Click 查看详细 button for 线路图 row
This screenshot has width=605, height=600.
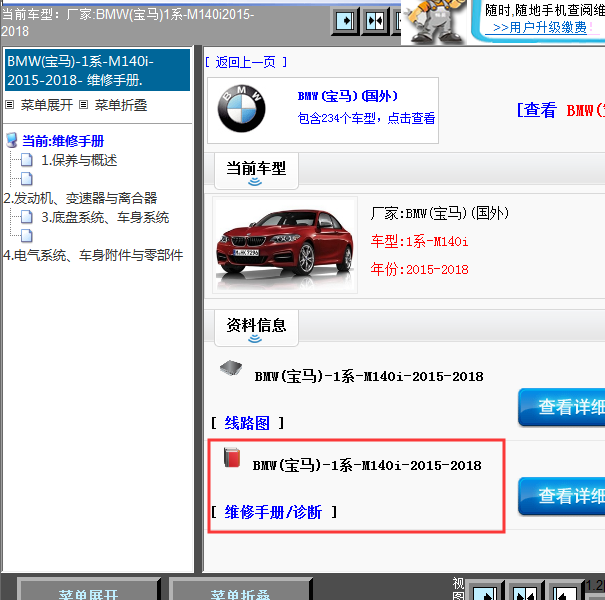coord(562,407)
